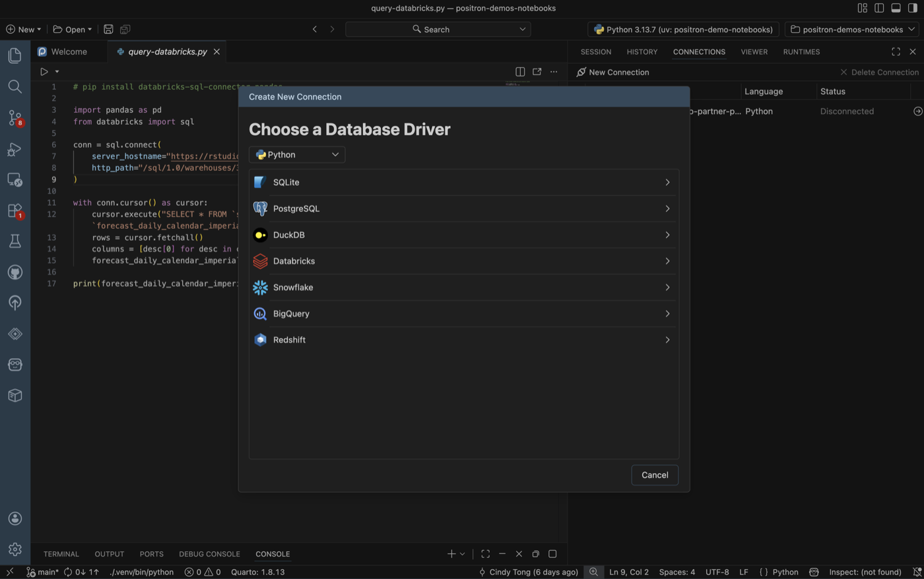
Task: Open the Manage settings gear
Action: tap(15, 549)
